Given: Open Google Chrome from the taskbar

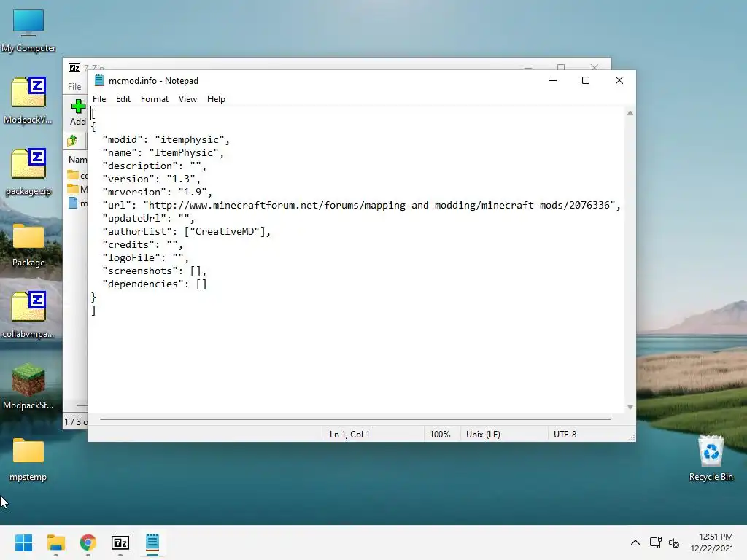Looking at the screenshot, I should pyautogui.click(x=88, y=542).
